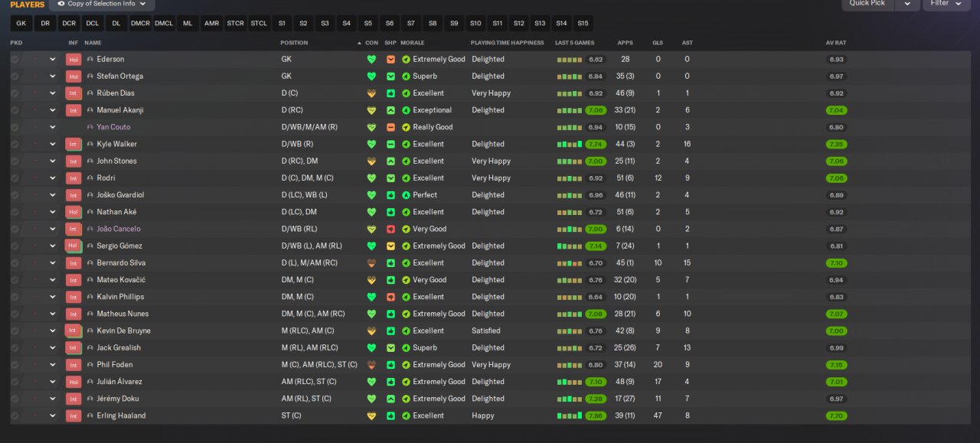Click Jack Grealish's Superb morale icon
980x443 pixels.
pos(407,347)
